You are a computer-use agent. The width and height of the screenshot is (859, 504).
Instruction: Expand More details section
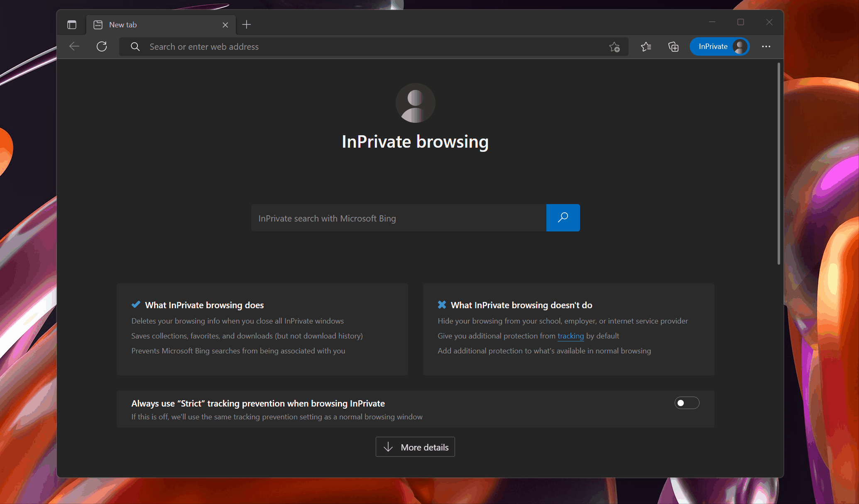point(415,447)
